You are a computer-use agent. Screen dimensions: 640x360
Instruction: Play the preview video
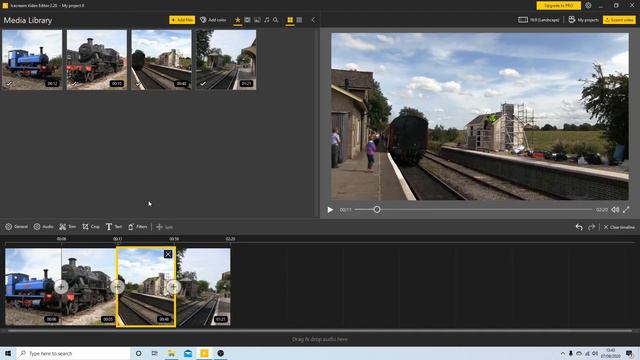coord(330,210)
